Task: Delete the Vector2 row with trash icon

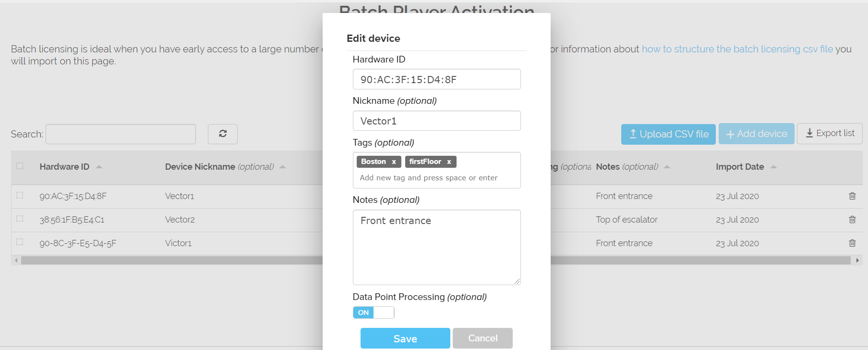Action: [852, 220]
